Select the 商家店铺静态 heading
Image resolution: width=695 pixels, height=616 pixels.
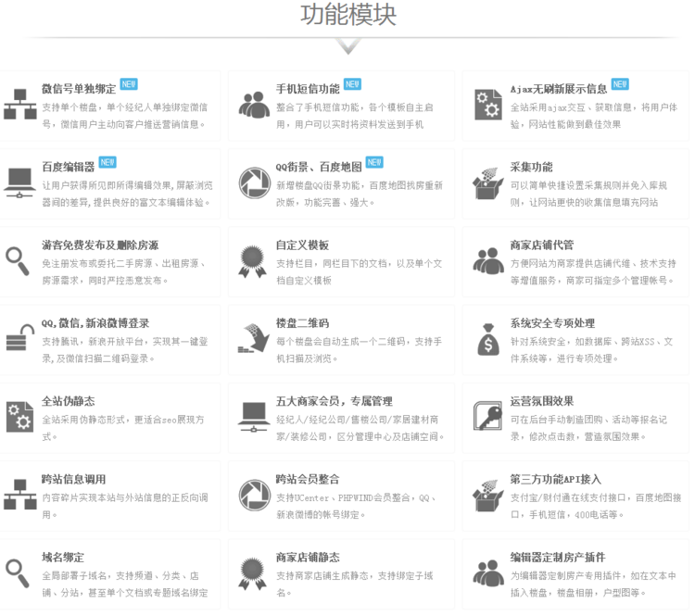[308, 557]
